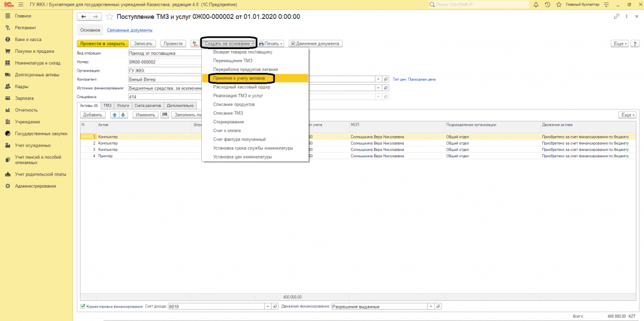Expand the top Еще menu next to help button
This screenshot has height=321, width=644.
coord(619,43)
